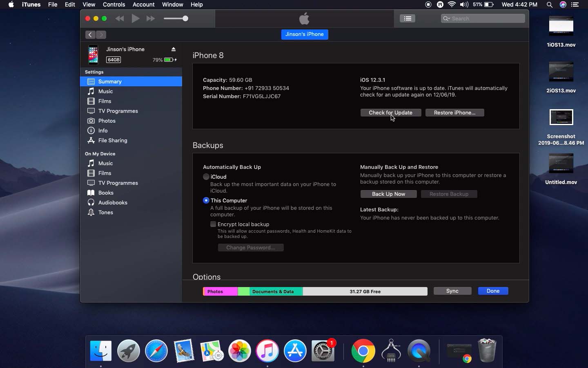Click Back Up Now button
The width and height of the screenshot is (588, 368).
point(388,194)
